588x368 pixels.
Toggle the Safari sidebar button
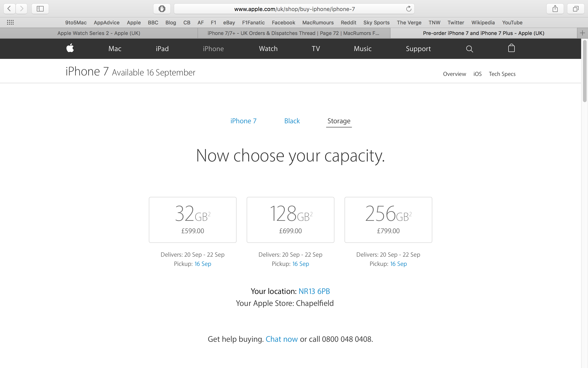[x=40, y=9]
